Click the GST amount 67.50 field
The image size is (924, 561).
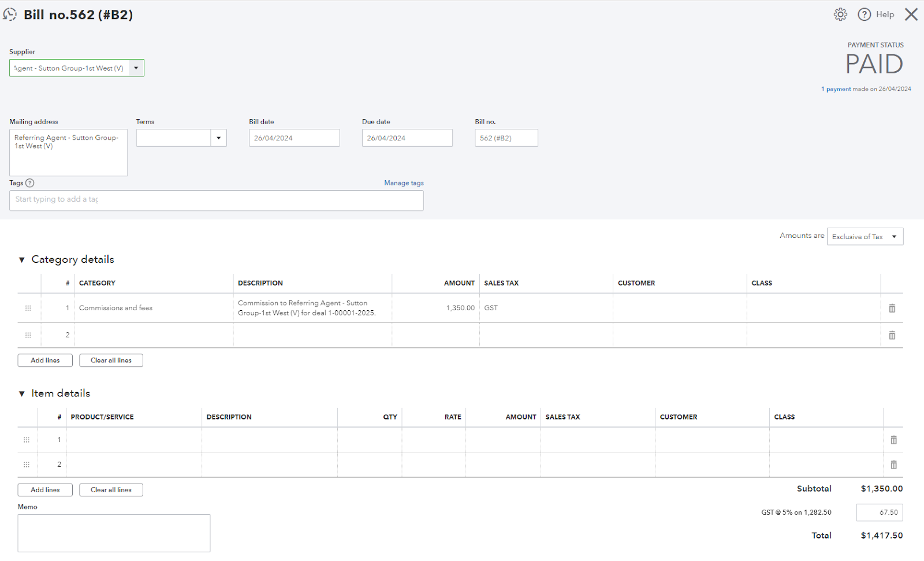[880, 512]
